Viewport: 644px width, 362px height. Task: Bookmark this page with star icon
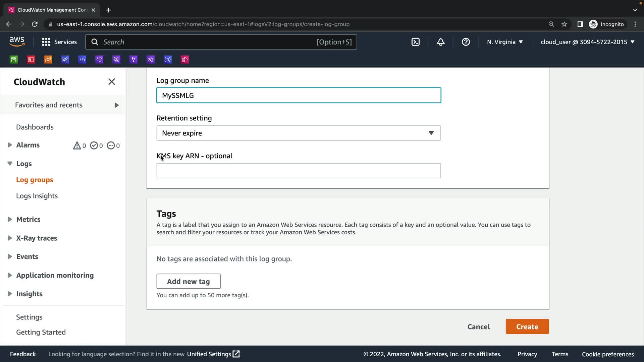[x=564, y=24]
